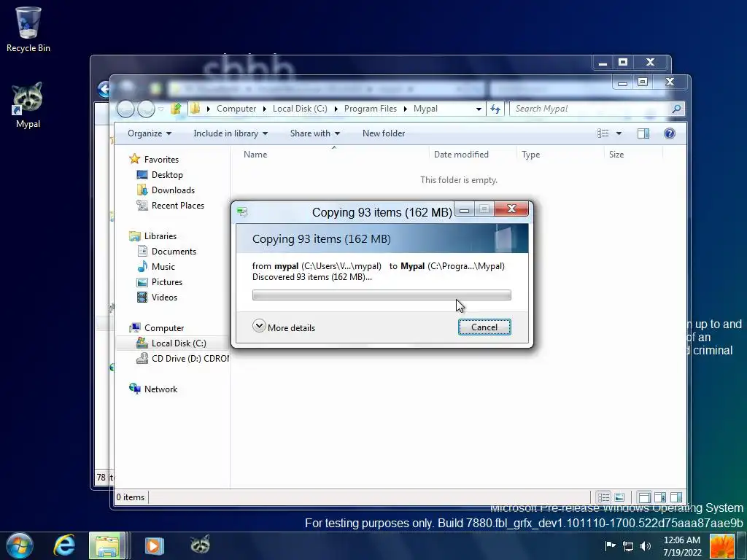Sort by Type column header

(x=560, y=155)
